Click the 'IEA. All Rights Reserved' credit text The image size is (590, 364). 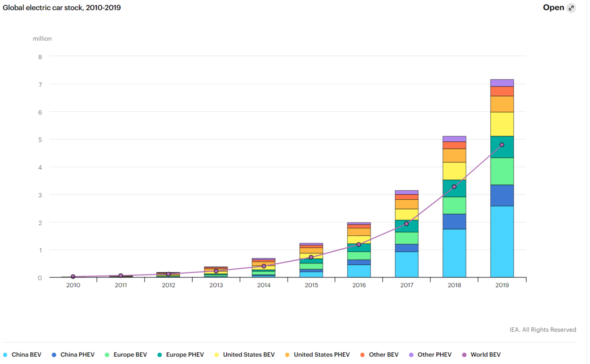[543, 329]
